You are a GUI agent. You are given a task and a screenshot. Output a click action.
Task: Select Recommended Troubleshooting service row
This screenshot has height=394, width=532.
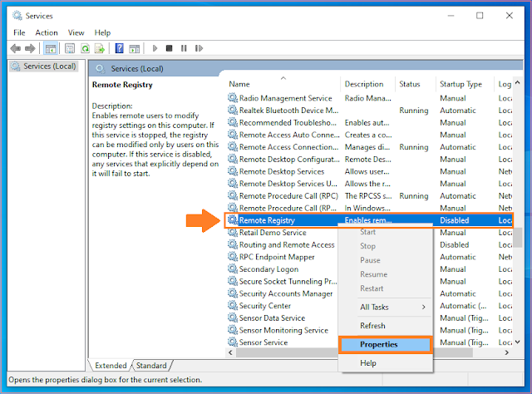point(369,122)
